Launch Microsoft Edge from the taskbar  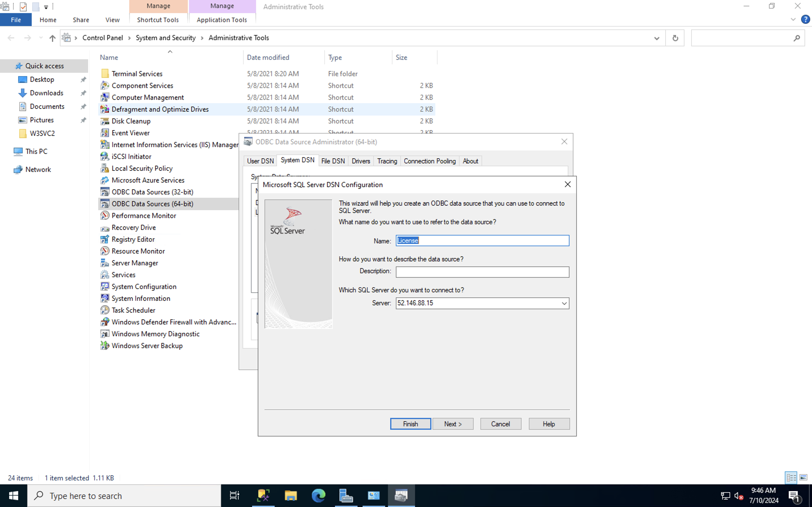click(x=318, y=495)
